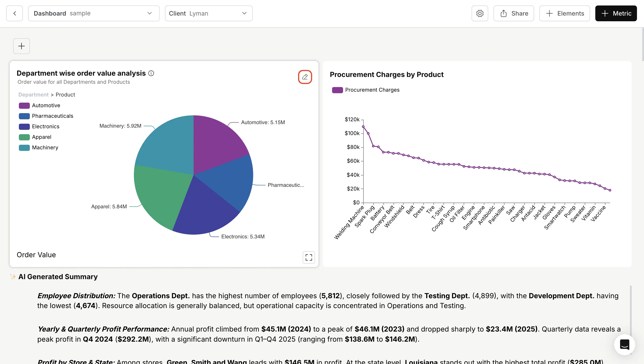Open the chat support widget

[624, 344]
